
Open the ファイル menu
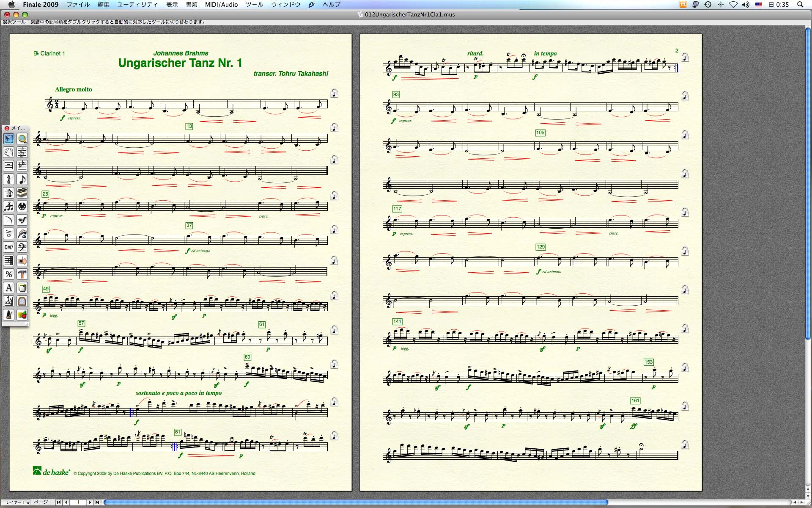coord(78,4)
